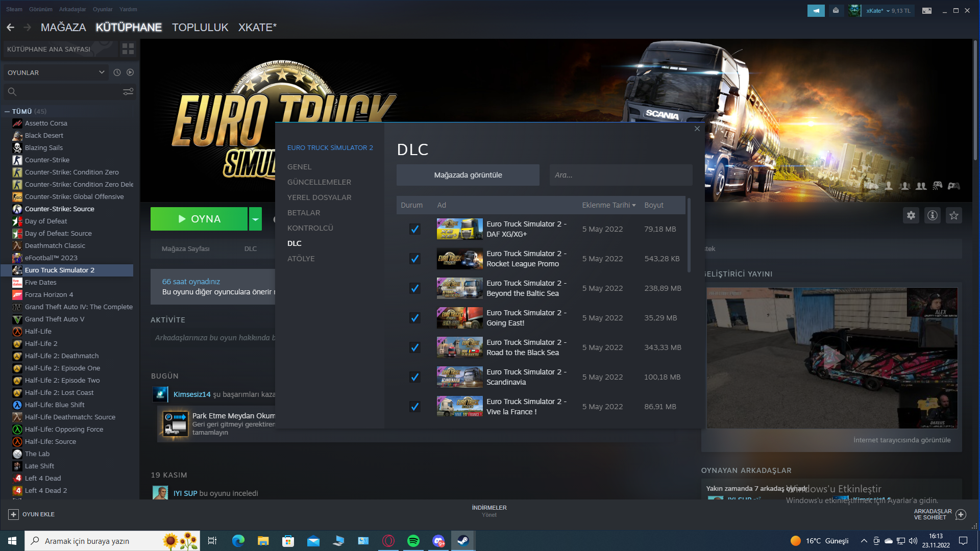Go back with the left arrow
Viewport: 980px width, 551px height.
coord(10,28)
